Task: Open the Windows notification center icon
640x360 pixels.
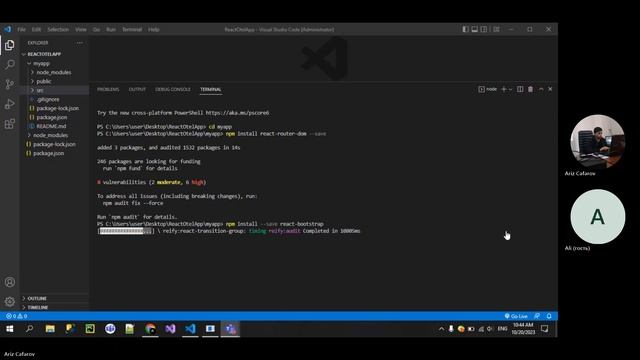Action: click(544, 329)
